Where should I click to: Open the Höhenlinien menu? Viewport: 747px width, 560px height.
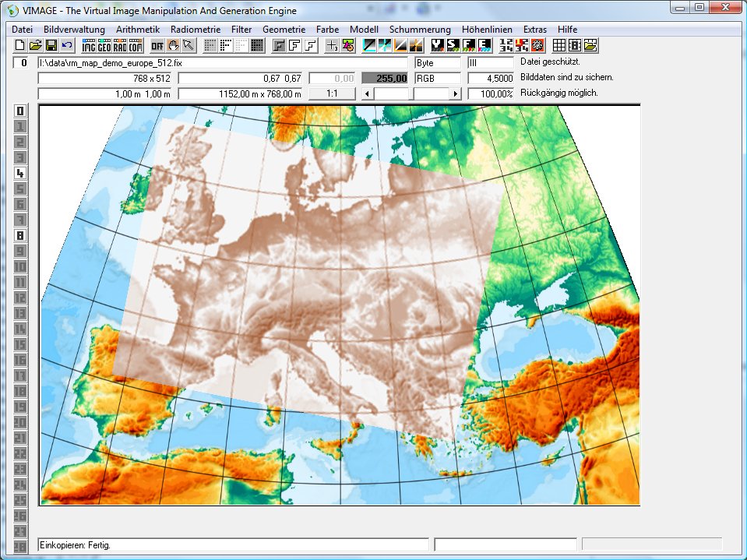(488, 29)
